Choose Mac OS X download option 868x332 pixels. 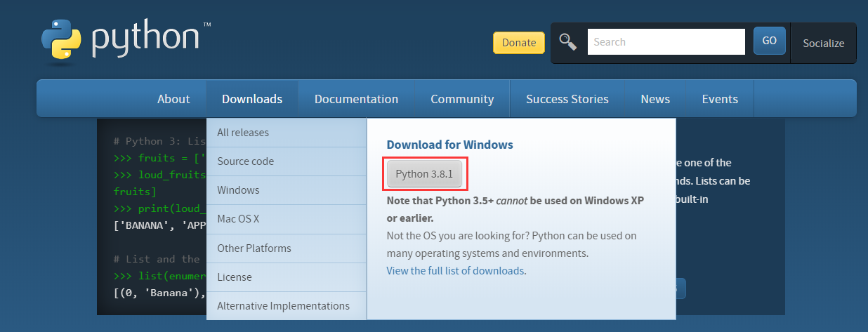pyautogui.click(x=238, y=219)
